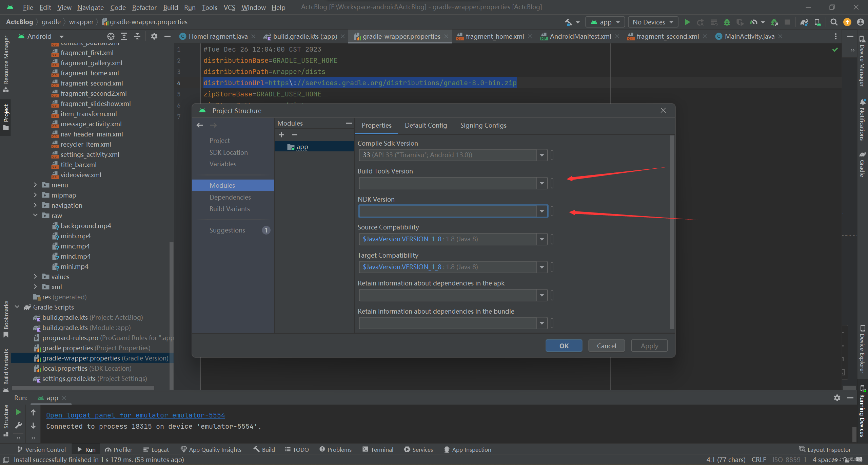Screen dimensions: 868x465
Task: Click the Debug app bug icon in toolbar
Action: coord(727,22)
